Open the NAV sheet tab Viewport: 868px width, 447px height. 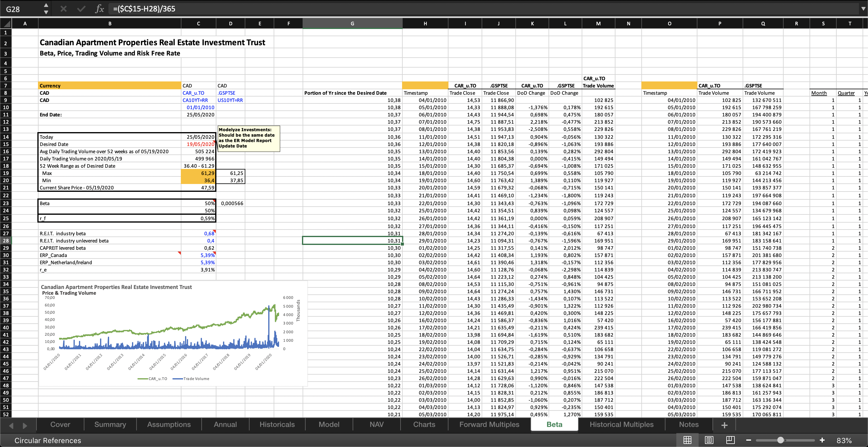tap(376, 424)
